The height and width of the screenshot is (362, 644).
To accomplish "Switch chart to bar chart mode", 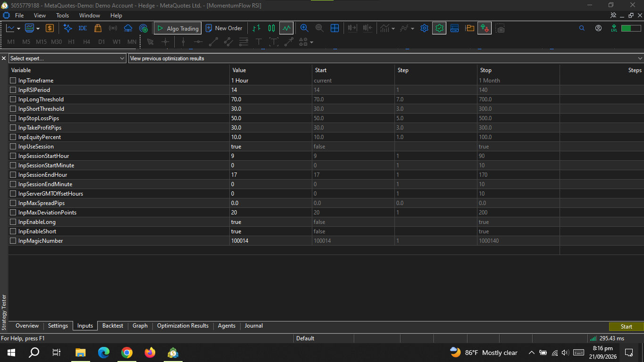I will pyautogui.click(x=256, y=28).
